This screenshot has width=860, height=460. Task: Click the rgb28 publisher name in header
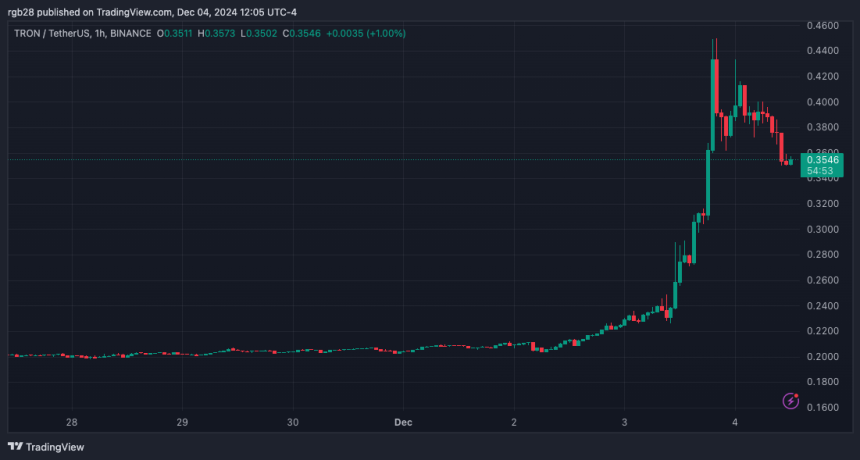(x=22, y=12)
